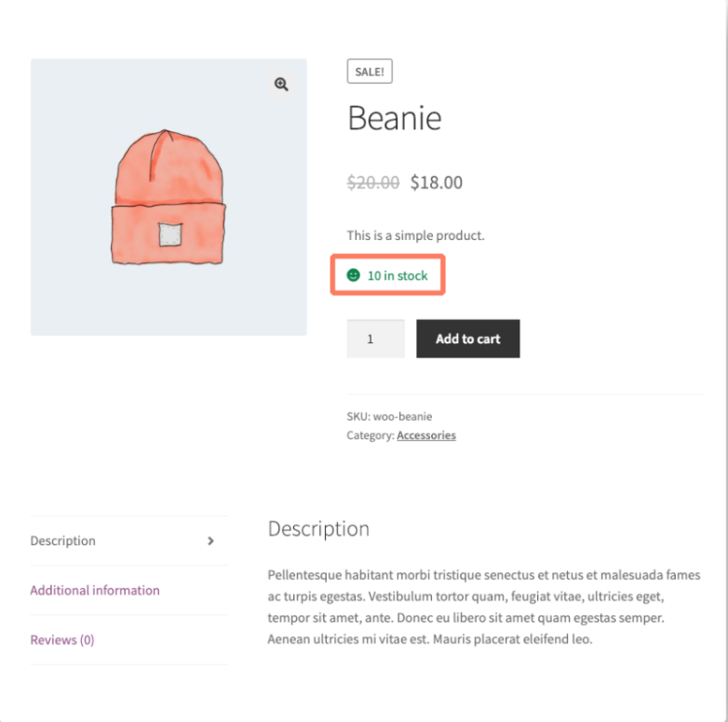Switch to the Additional information tab

coord(95,590)
